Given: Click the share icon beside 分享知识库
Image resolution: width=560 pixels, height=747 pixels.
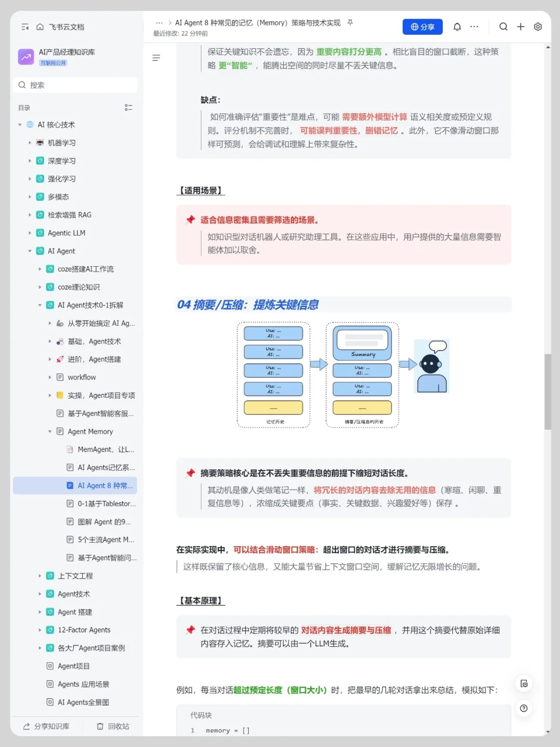Looking at the screenshot, I should click(26, 726).
